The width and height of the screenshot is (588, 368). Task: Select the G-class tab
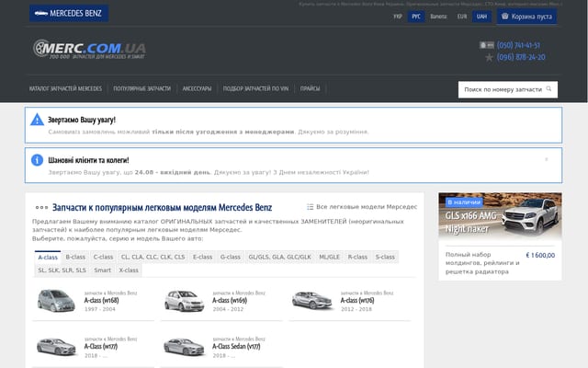click(x=231, y=257)
